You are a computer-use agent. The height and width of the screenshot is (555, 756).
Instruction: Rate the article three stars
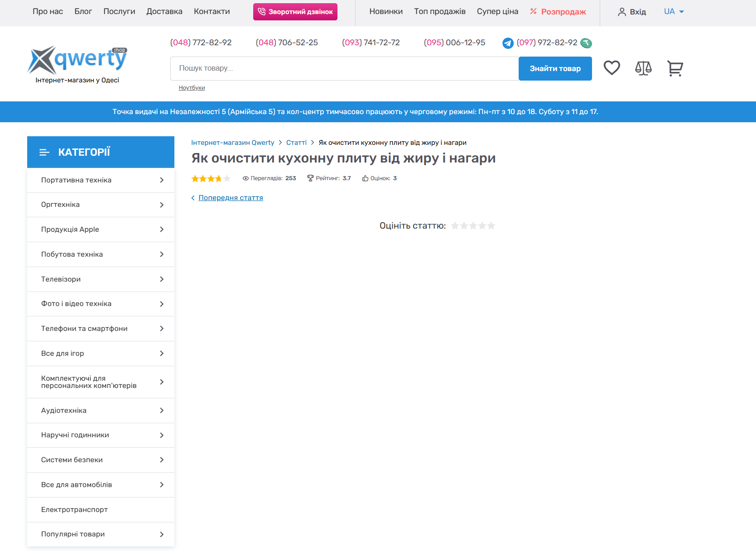pyautogui.click(x=473, y=226)
